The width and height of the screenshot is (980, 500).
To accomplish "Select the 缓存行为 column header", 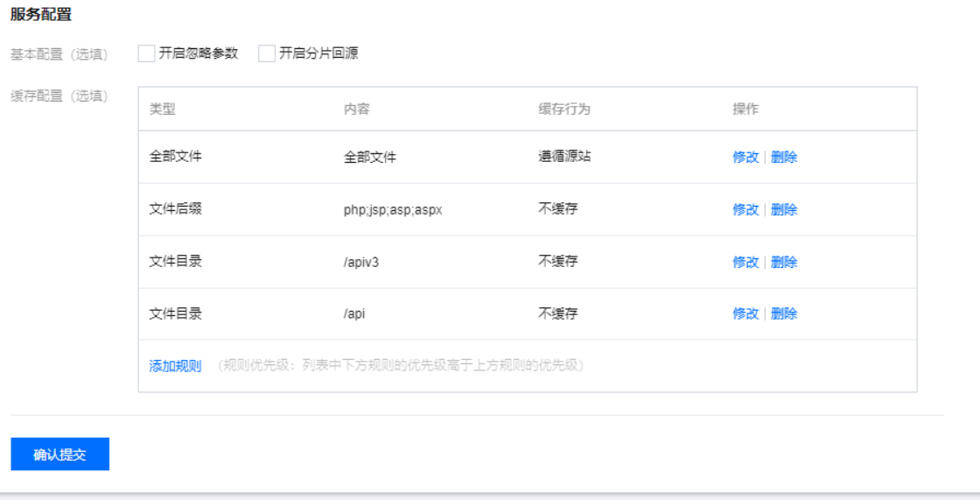I will [x=563, y=109].
